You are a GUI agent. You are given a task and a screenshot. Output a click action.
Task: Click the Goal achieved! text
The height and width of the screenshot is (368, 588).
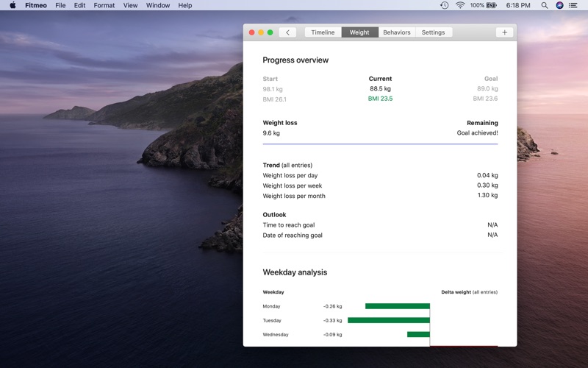[477, 132]
